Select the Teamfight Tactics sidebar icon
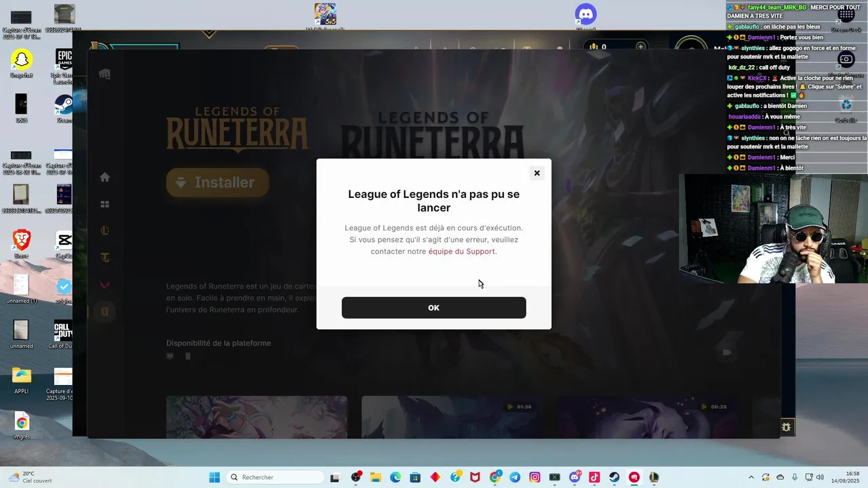868x488 pixels. coord(104,258)
